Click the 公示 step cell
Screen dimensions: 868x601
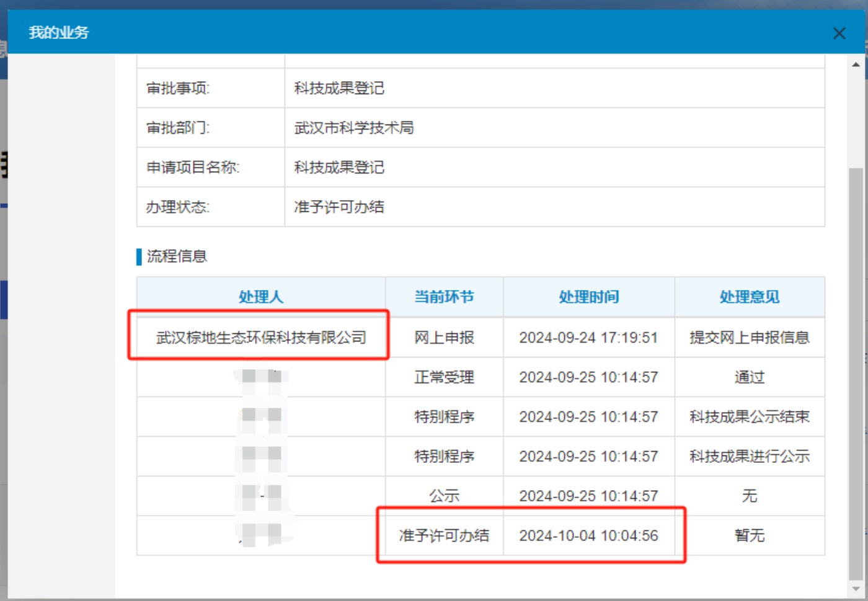pos(444,496)
